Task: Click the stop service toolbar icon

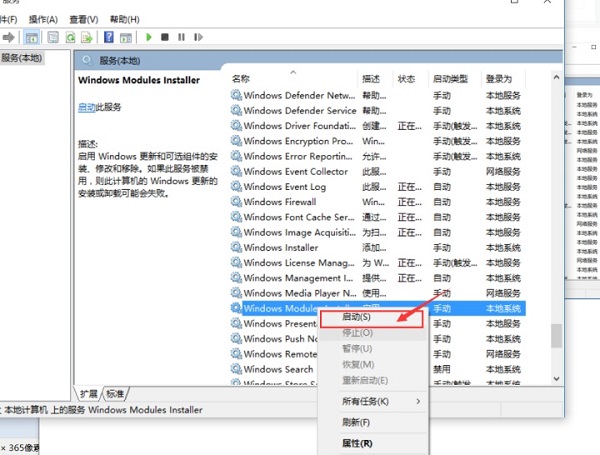Action: coord(165,37)
